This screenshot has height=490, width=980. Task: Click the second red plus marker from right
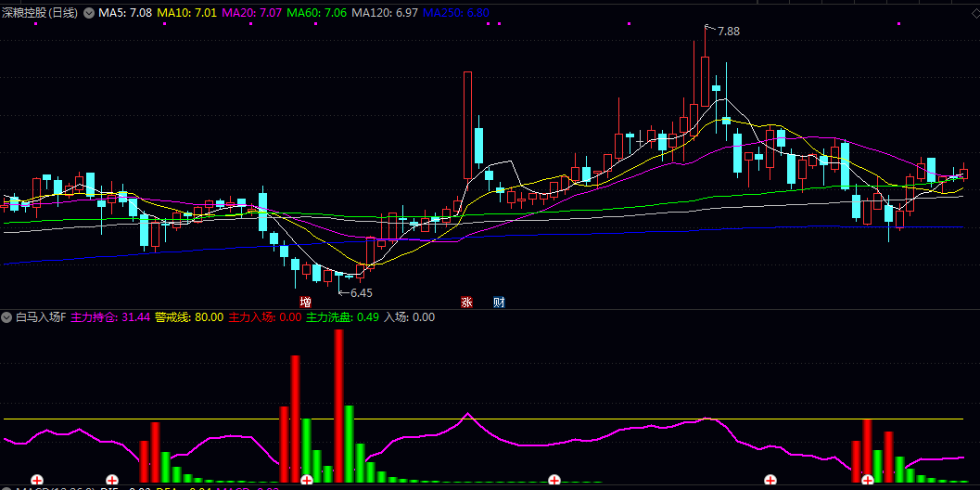coord(770,480)
